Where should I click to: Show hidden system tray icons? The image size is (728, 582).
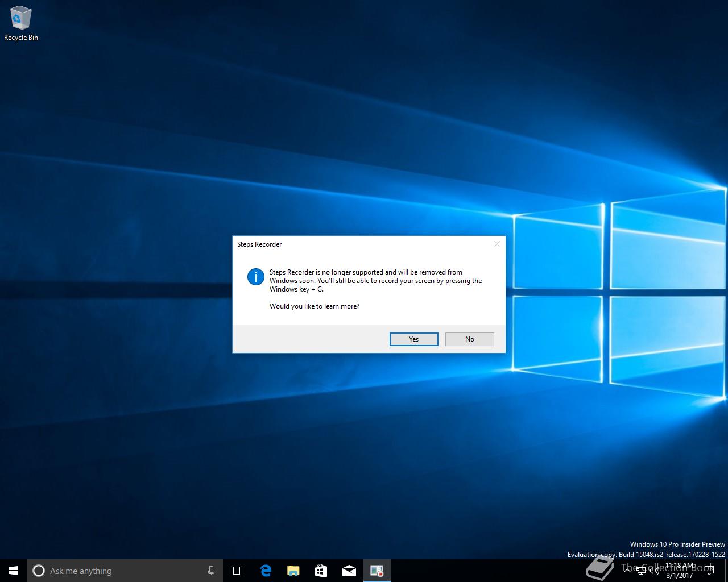pos(627,571)
